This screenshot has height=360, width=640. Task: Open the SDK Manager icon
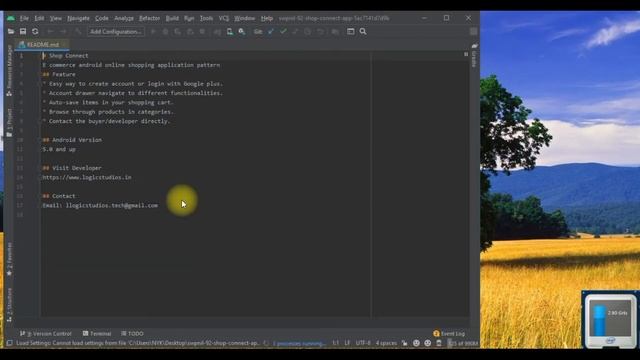242,31
